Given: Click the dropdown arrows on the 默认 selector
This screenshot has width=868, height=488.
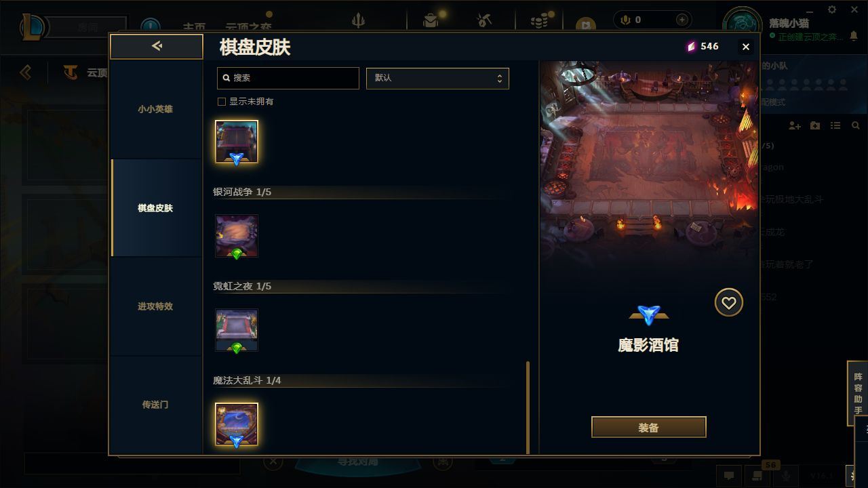Looking at the screenshot, I should (500, 79).
